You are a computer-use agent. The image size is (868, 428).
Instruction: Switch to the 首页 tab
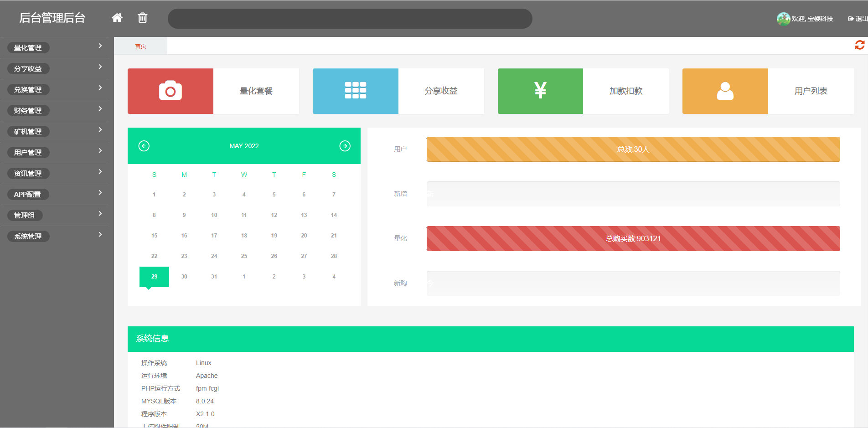tap(140, 46)
